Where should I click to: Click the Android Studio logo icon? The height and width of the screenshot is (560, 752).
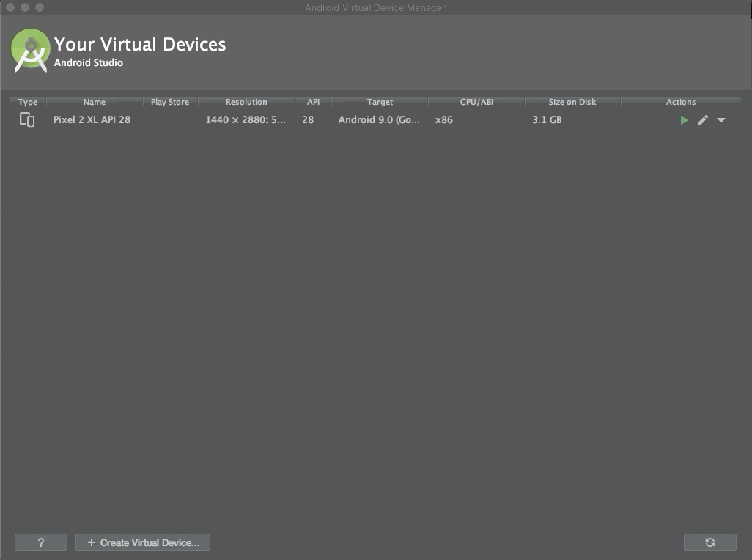(30, 51)
